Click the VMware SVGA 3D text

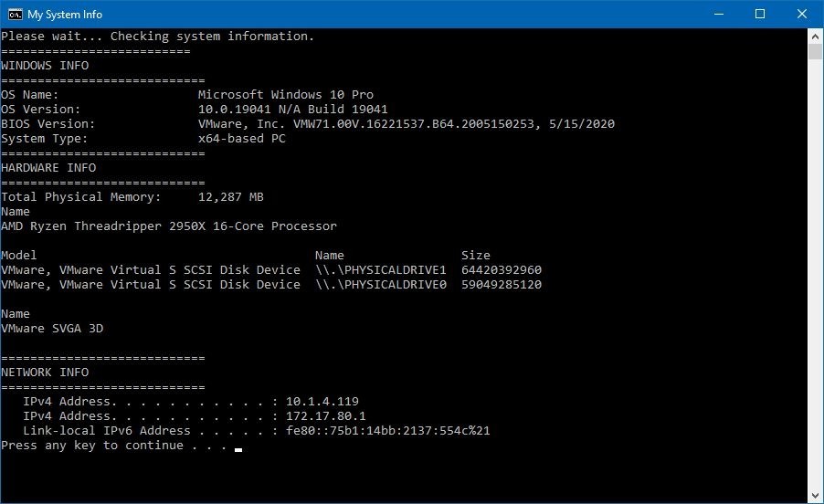pyautogui.click(x=52, y=329)
